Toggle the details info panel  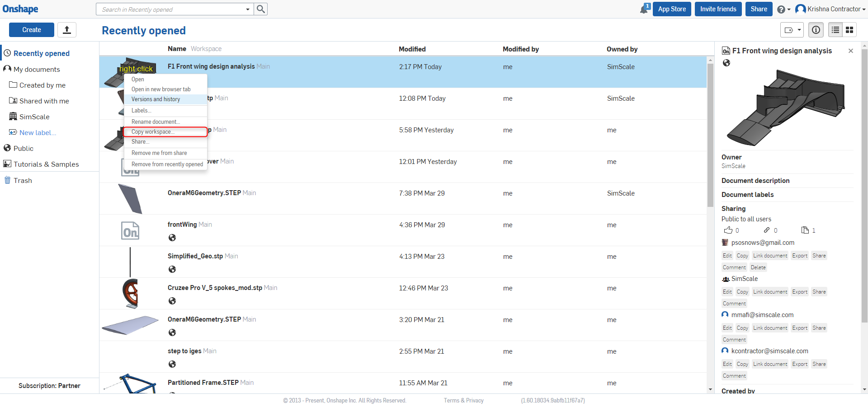pos(816,30)
